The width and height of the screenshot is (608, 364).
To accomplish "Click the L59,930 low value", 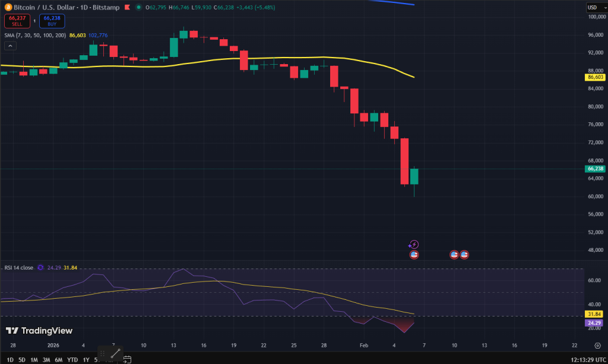I will [x=201, y=7].
